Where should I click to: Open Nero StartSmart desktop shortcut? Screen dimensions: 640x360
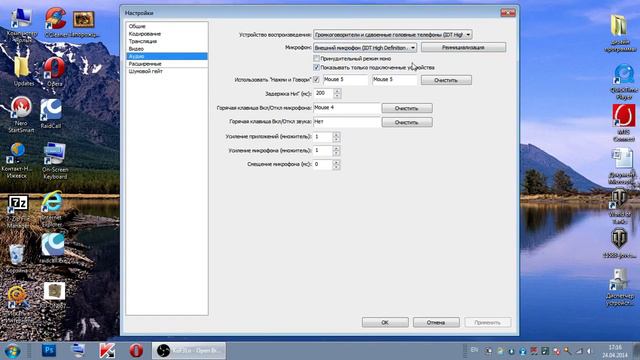pyautogui.click(x=21, y=114)
